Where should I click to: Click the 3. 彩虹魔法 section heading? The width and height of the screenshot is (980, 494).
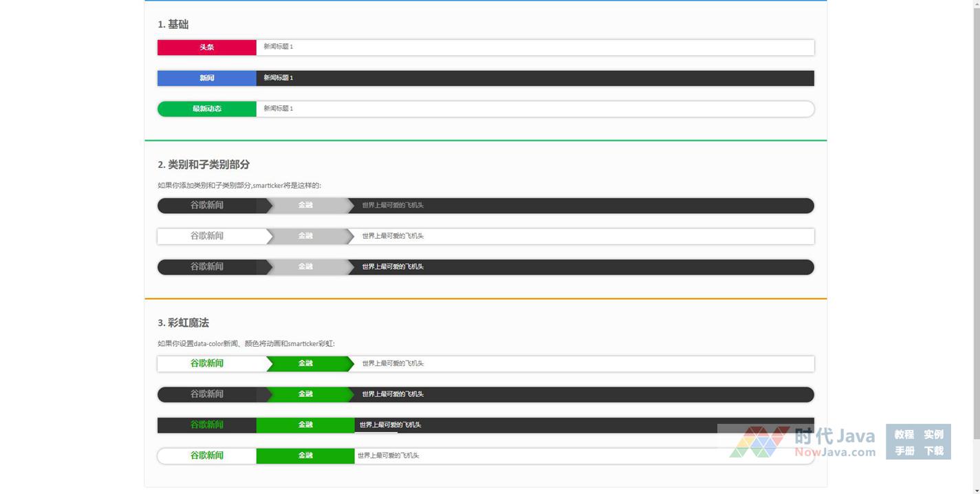click(x=183, y=323)
